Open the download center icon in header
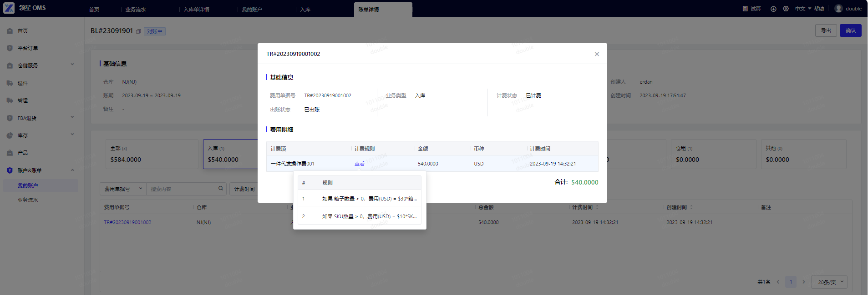The width and height of the screenshot is (868, 295). [773, 9]
